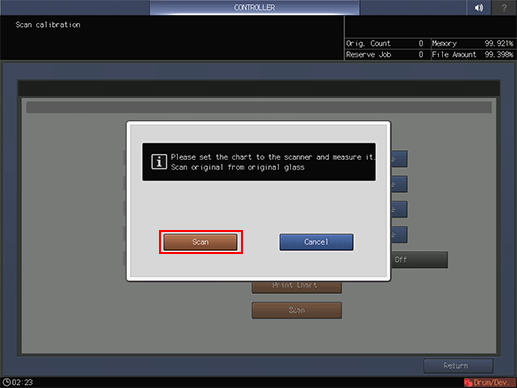Click the File Amount 99.398% readout
This screenshot has height=388, width=517.
point(473,55)
